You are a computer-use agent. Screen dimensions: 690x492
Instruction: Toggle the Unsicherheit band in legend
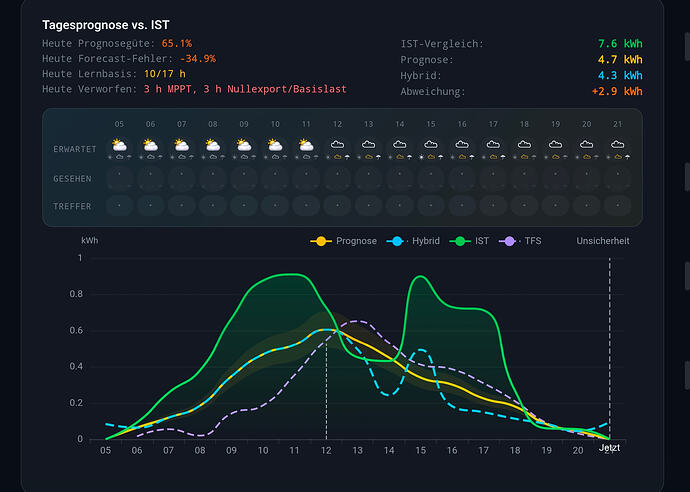coord(603,241)
